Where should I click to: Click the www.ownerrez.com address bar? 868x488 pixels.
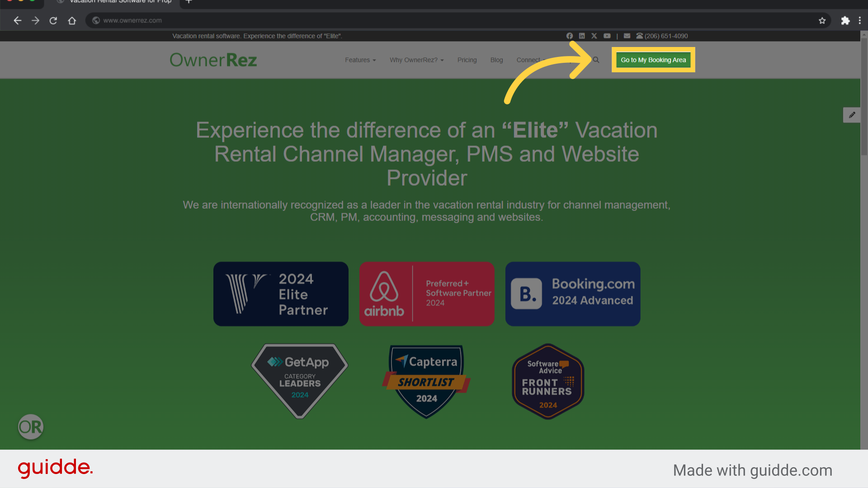pyautogui.click(x=271, y=20)
